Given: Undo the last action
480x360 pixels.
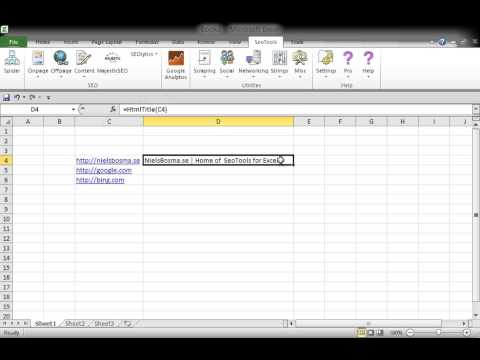Looking at the screenshot, I should coord(17,97).
